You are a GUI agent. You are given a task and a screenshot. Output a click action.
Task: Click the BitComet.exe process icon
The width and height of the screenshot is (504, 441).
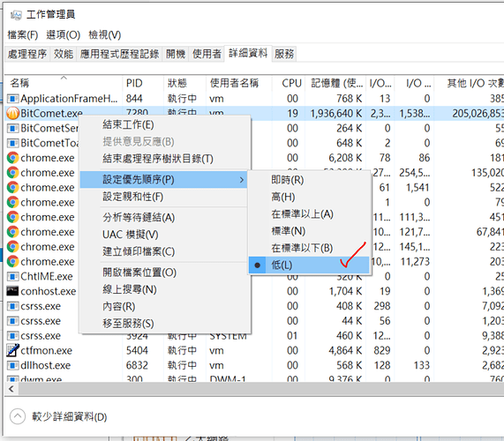tap(13, 114)
